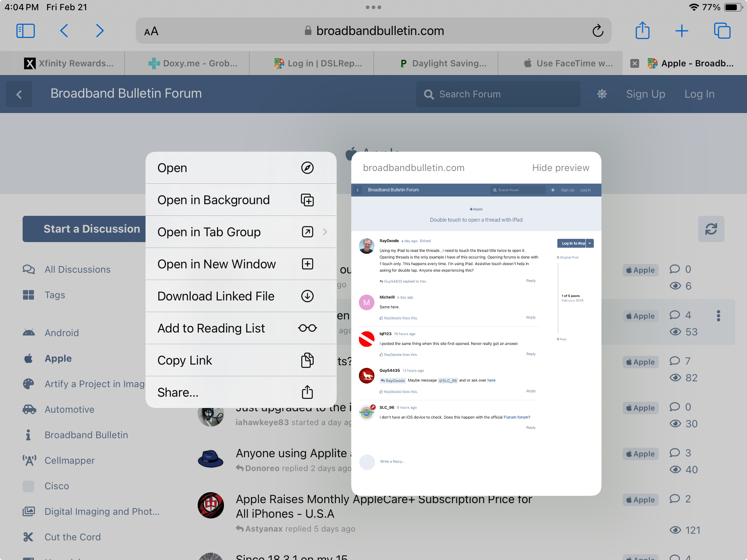
Task: Open Digital Imaging and Photography tag
Action: [102, 512]
